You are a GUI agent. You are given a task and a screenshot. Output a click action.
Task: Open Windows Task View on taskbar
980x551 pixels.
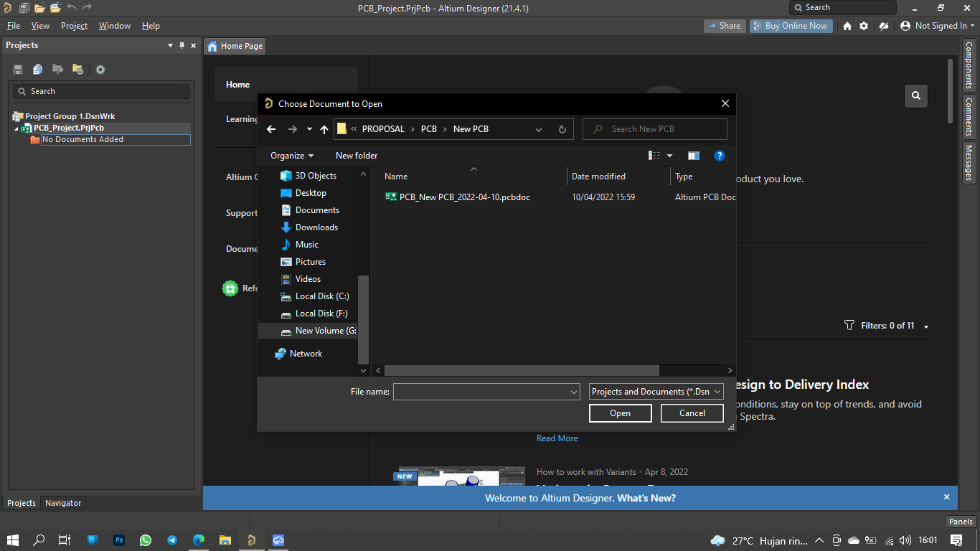tap(64, 540)
